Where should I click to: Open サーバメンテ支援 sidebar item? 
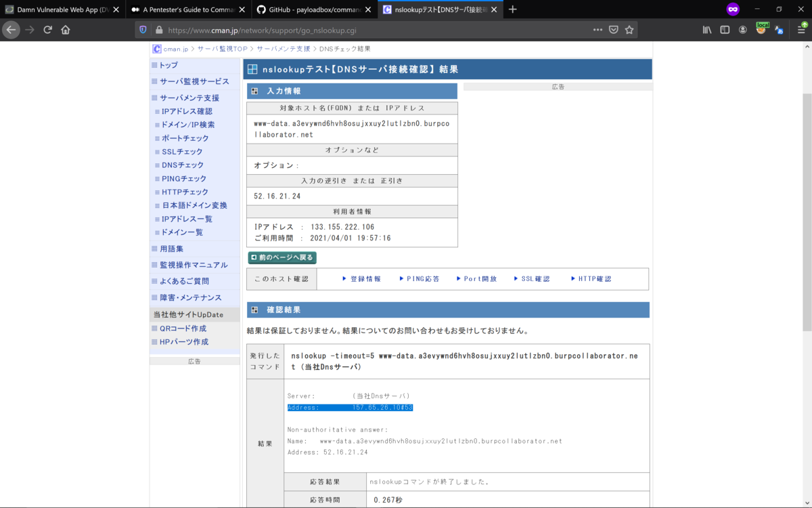coord(189,98)
